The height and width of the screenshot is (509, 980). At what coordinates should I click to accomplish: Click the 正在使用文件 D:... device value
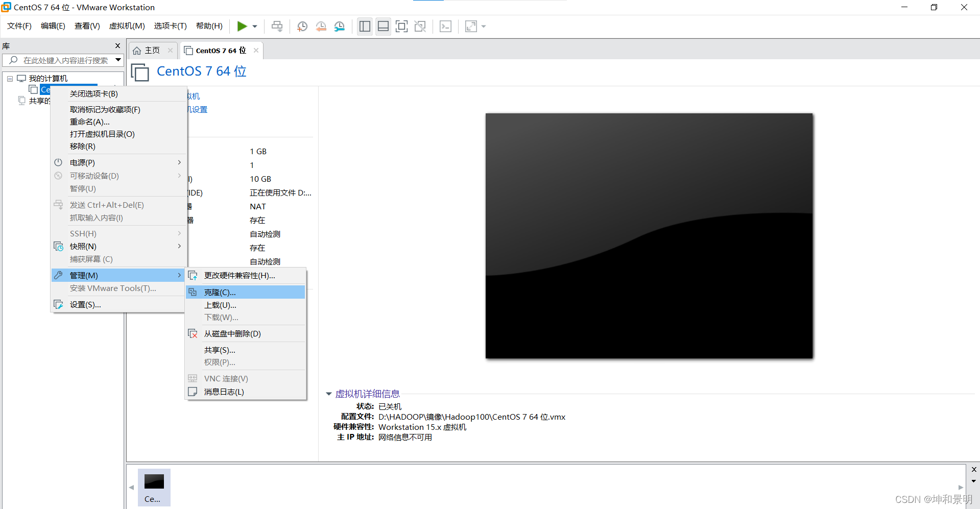[x=280, y=193]
